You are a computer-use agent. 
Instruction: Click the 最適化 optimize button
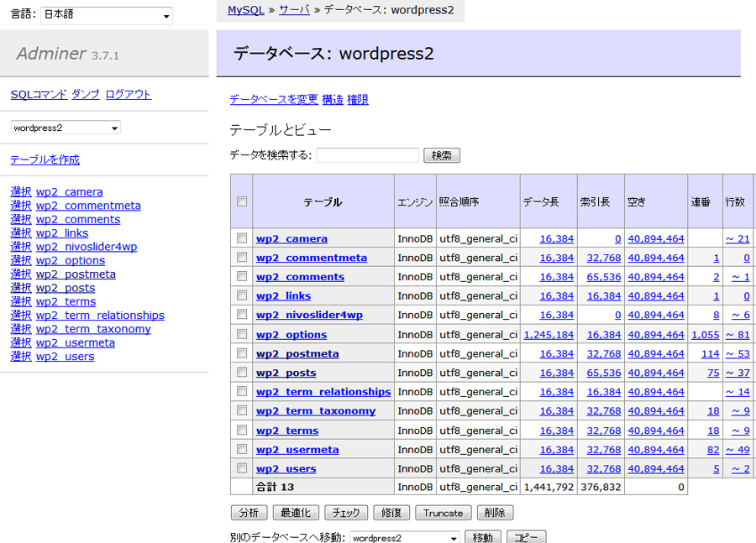point(297,513)
